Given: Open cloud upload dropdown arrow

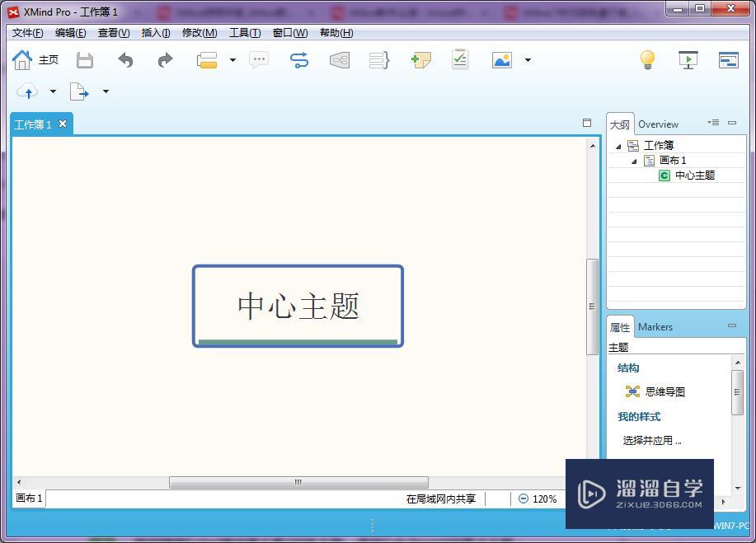Looking at the screenshot, I should coord(53,91).
